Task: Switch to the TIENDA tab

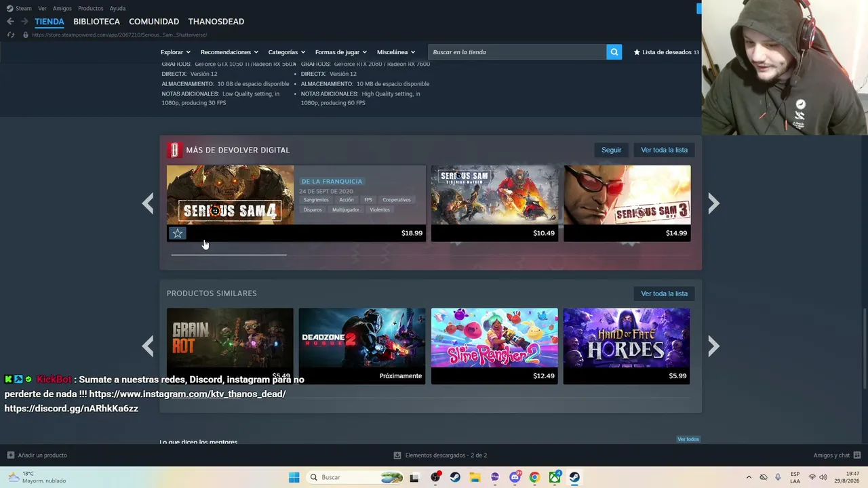Action: (50, 22)
